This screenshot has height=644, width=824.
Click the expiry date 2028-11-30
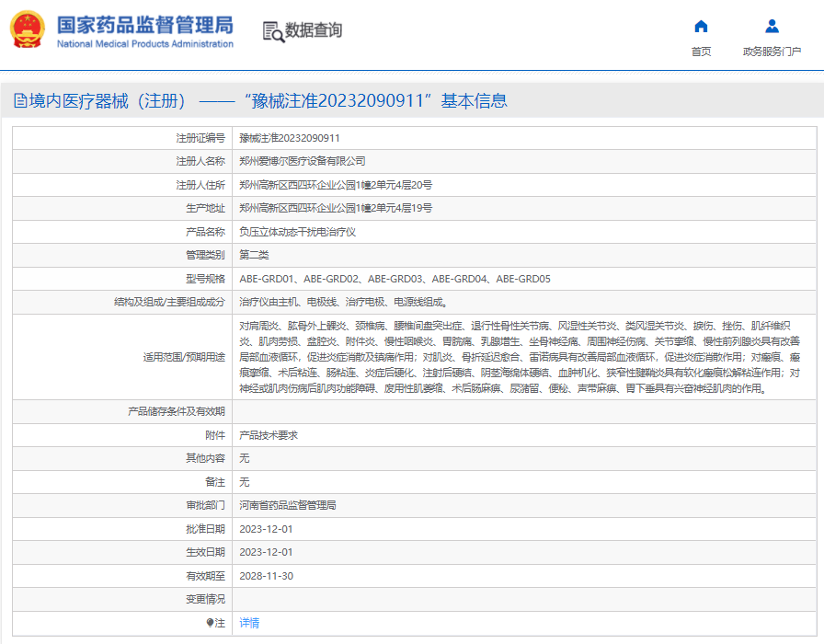[266, 576]
